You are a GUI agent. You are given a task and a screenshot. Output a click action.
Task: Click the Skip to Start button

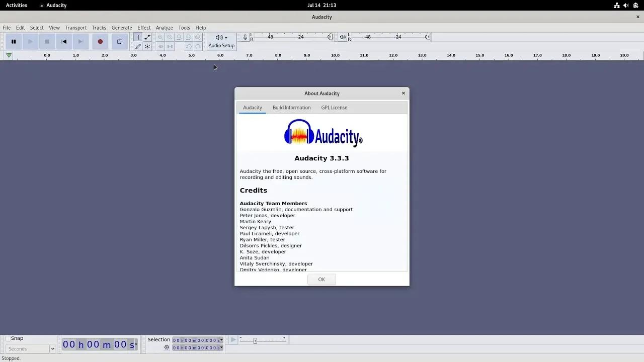64,41
